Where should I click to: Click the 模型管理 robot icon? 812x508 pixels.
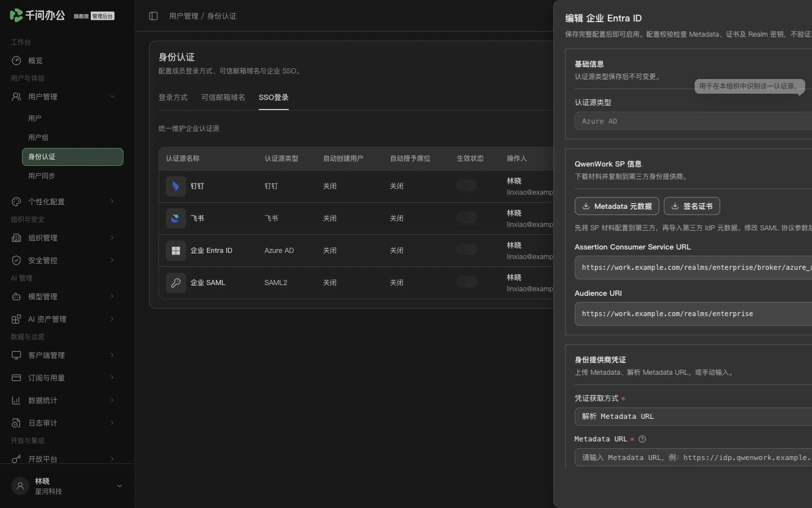pos(16,296)
